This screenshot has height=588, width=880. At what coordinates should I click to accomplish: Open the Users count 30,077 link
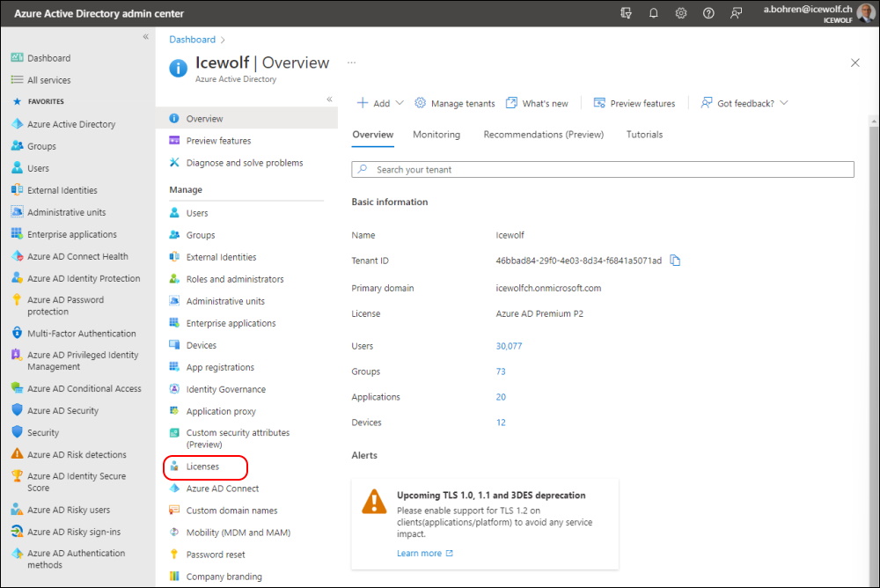pos(509,346)
